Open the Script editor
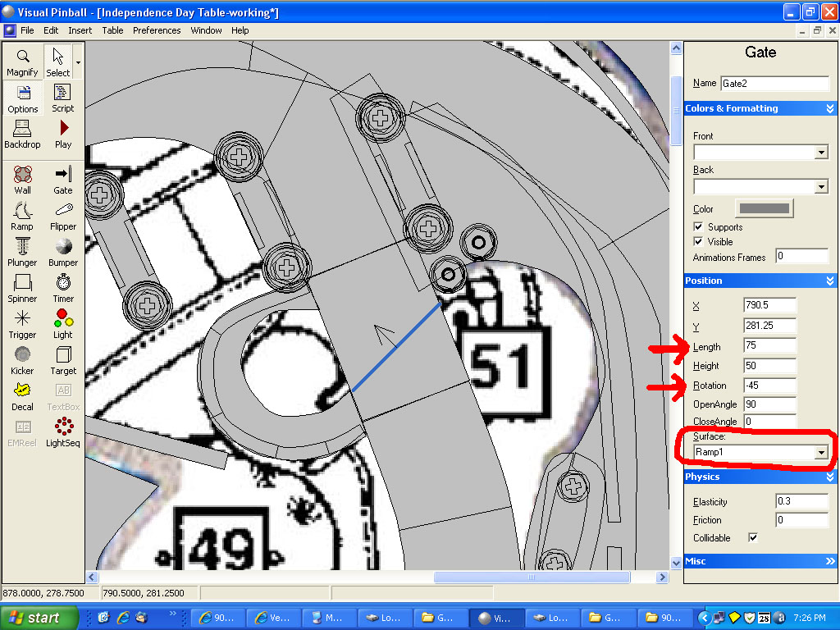This screenshot has height=630, width=840. (63, 98)
